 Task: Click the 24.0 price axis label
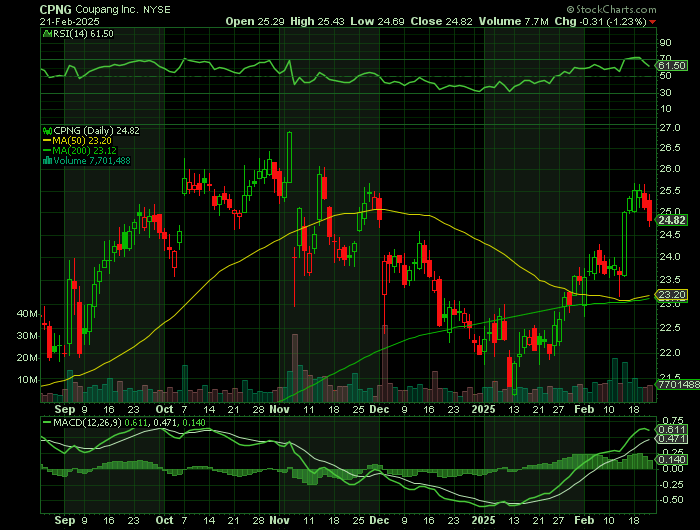tap(670, 257)
